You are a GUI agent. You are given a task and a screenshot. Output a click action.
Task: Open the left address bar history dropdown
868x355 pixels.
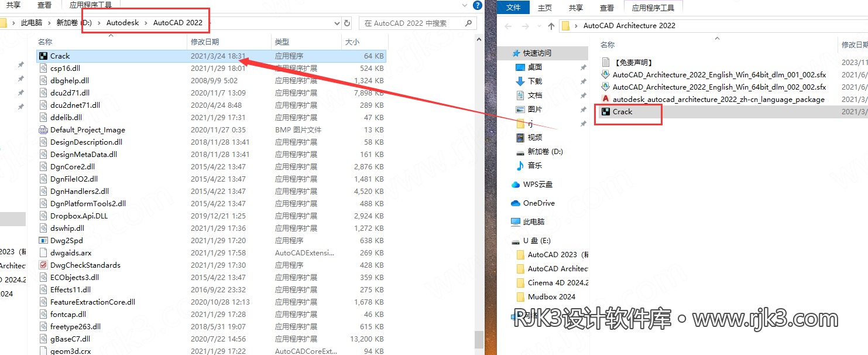tap(337, 23)
